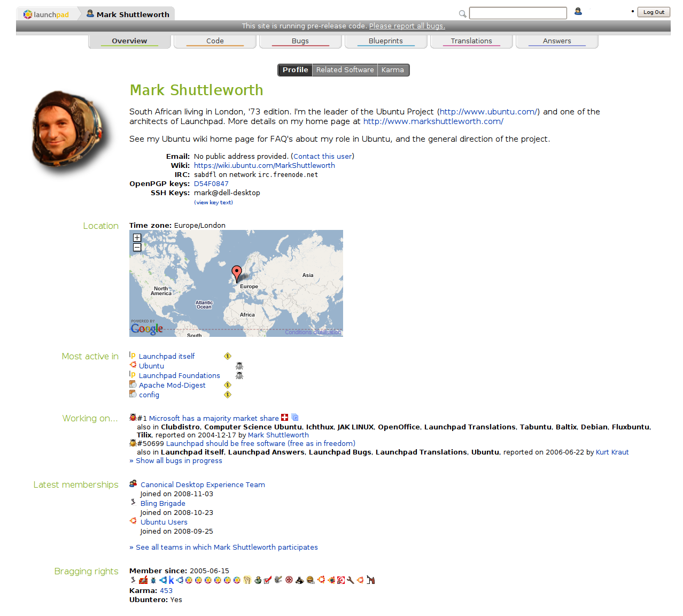The width and height of the screenshot is (683, 616).
Task: Click the Launchpad logo in breadcrumb
Action: pyautogui.click(x=46, y=14)
